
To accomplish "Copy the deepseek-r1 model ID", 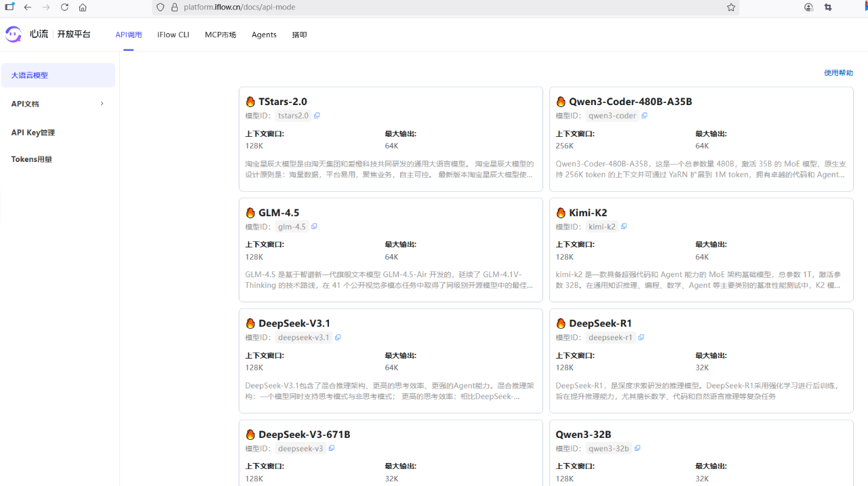I will pyautogui.click(x=641, y=338).
